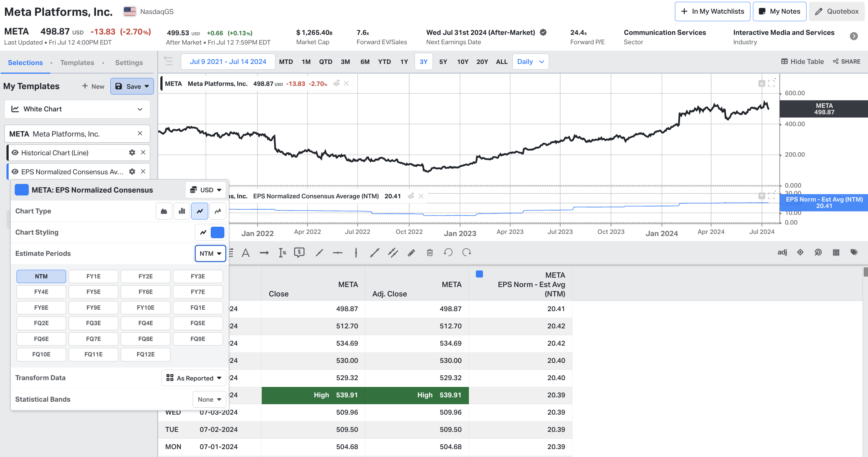Select the 5Y time range
Viewport: 868px width, 457px height.
[443, 61]
